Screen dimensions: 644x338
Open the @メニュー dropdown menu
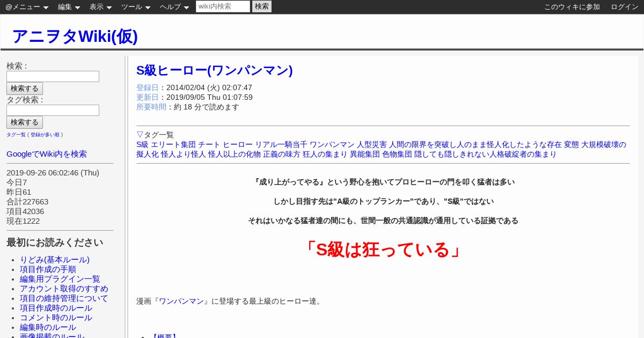27,7
